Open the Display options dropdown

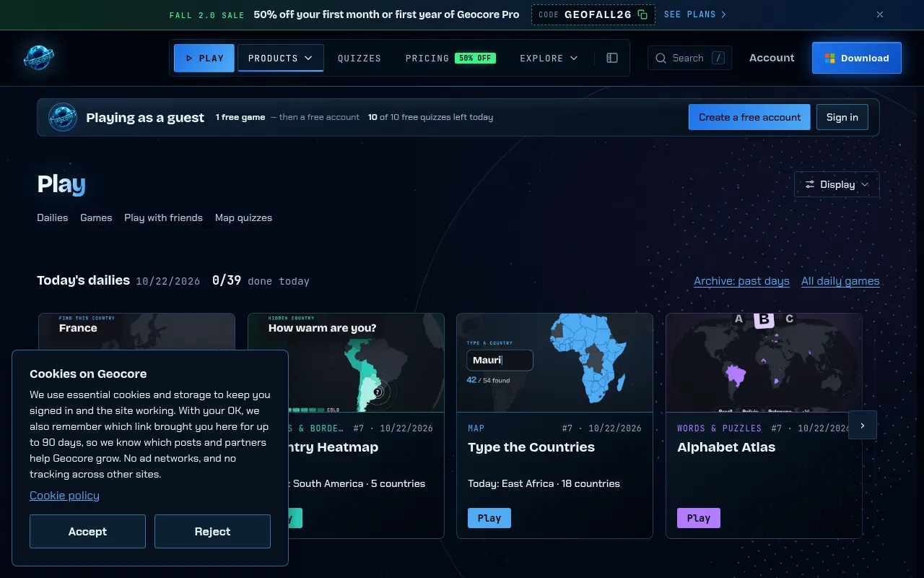click(x=837, y=184)
